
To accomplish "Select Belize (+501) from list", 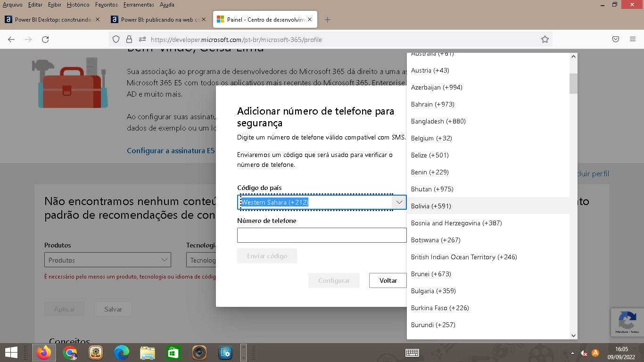I will [488, 155].
